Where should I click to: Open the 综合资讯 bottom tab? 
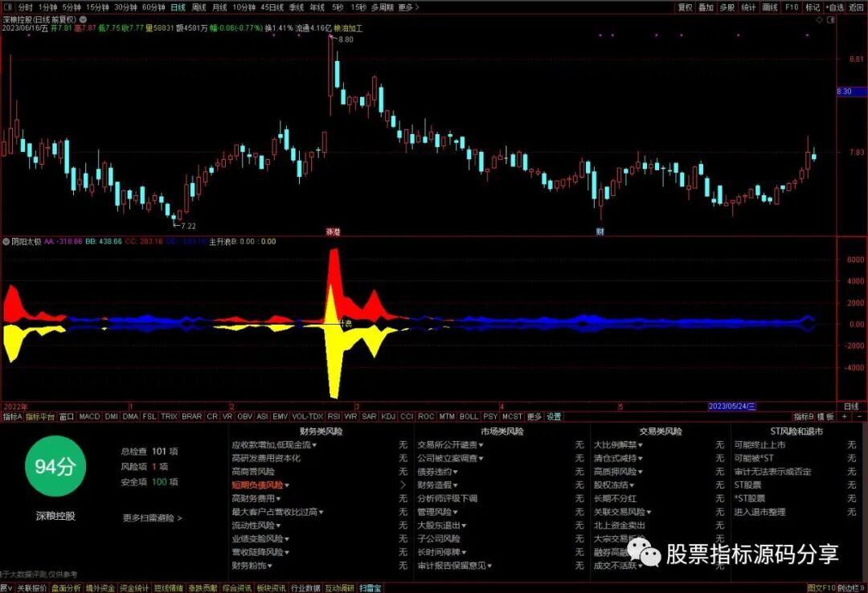237,588
